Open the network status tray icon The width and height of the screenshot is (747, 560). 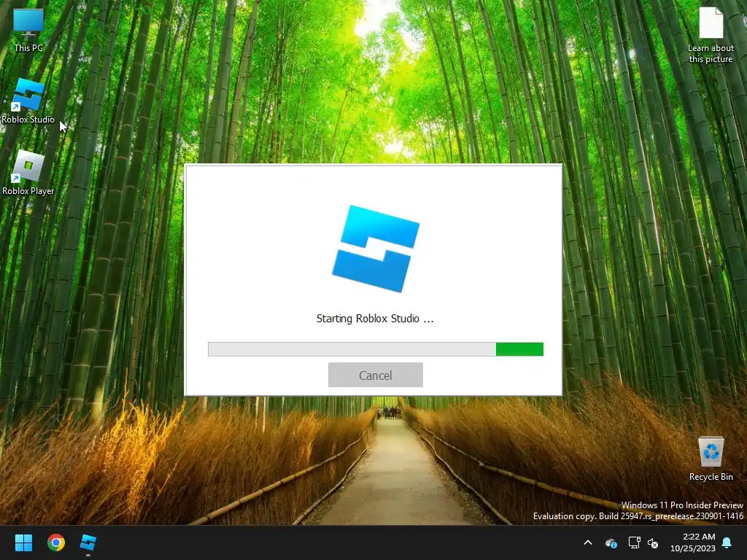634,542
